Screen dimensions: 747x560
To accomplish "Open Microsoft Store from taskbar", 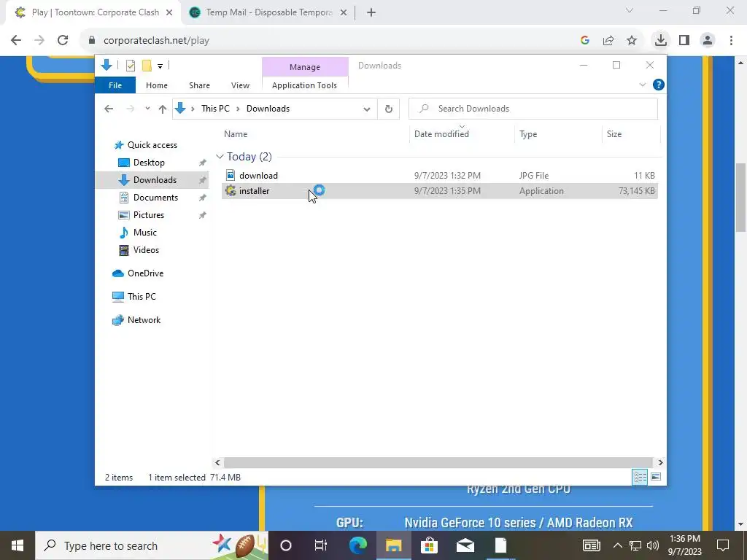I will click(429, 545).
